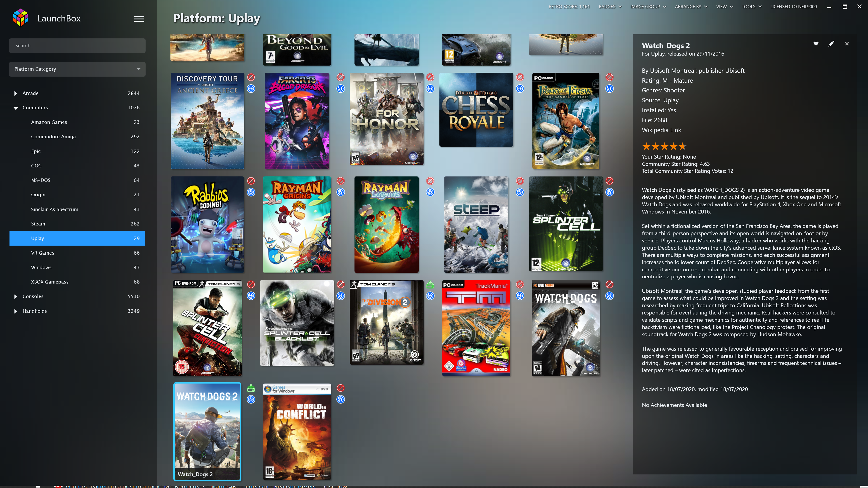868x488 pixels.
Task: Select the Steam platform
Action: [77, 224]
